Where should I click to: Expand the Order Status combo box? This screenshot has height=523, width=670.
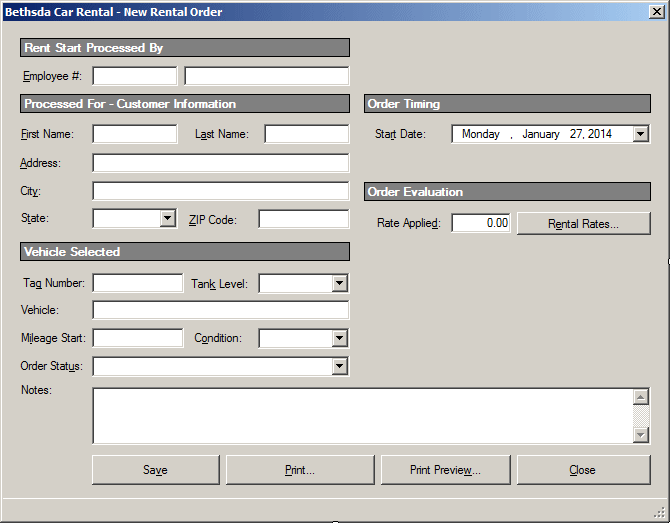click(339, 366)
